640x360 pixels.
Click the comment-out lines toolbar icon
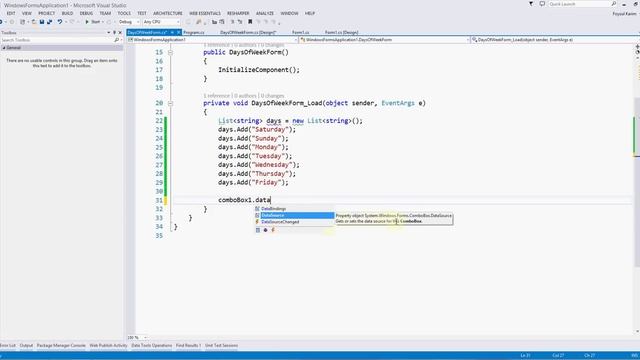pyautogui.click(x=232, y=22)
